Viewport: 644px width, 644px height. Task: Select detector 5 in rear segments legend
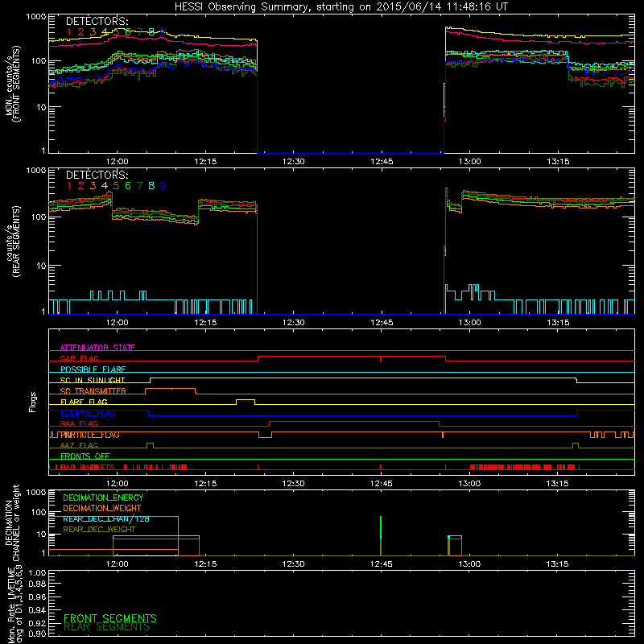pos(116,186)
